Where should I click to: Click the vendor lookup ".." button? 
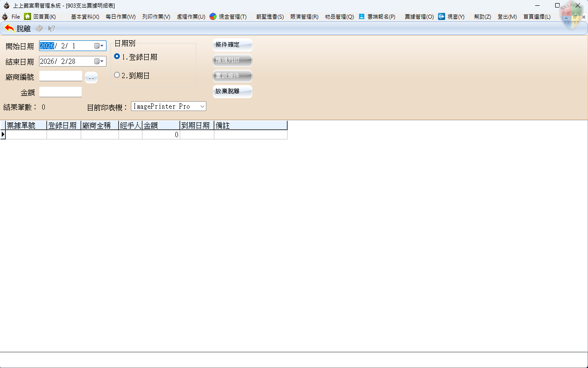[x=91, y=78]
